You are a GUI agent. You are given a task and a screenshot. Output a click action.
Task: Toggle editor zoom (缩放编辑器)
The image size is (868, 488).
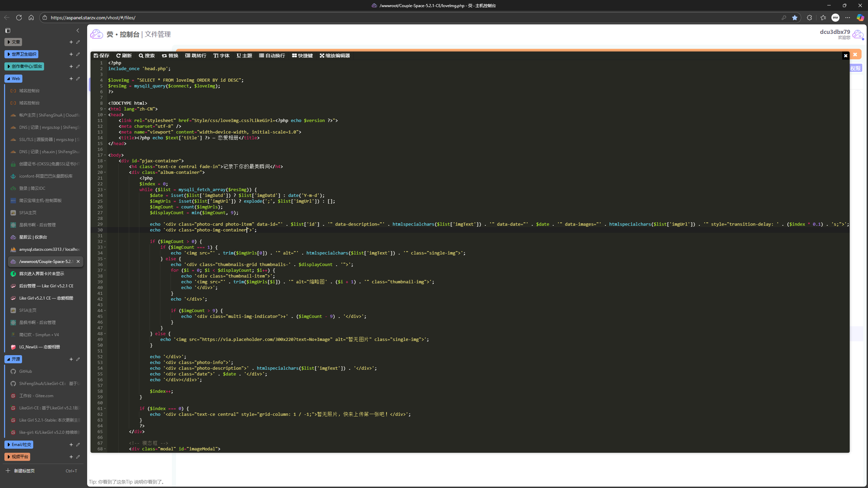[x=334, y=56]
